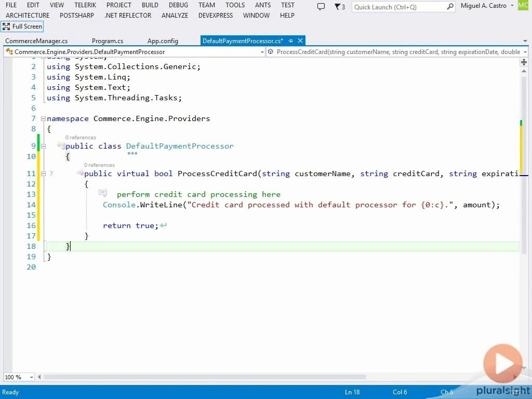Click the 0 references link above class
Image resolution: width=532 pixels, height=399 pixels.
81,137
